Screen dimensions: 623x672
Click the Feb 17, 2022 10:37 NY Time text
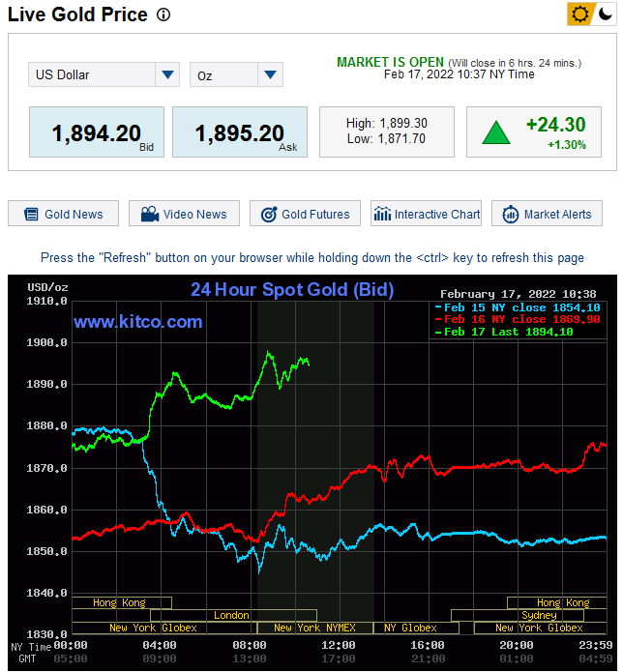point(460,74)
